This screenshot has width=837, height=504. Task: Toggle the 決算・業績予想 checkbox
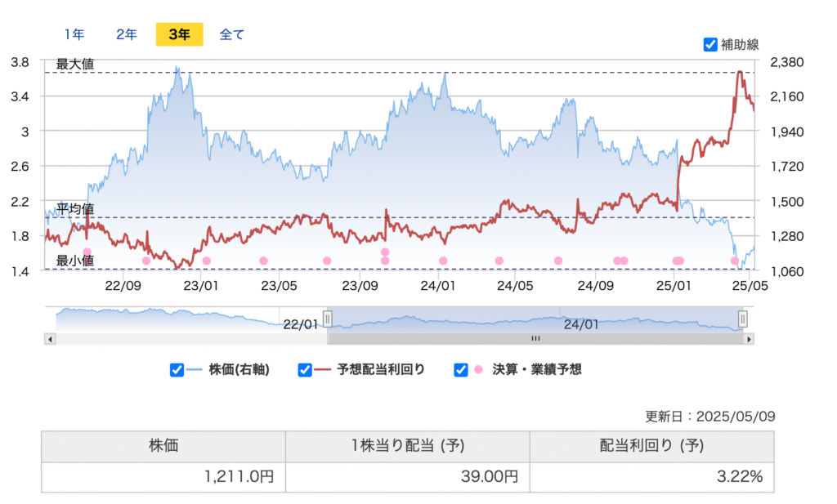click(461, 369)
